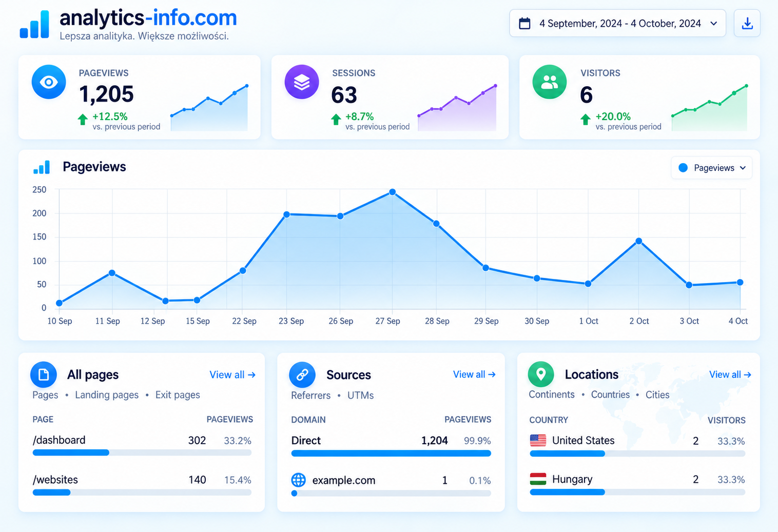This screenshot has width=778, height=532.
Task: Click the analytics-info.com site title
Action: point(148,18)
